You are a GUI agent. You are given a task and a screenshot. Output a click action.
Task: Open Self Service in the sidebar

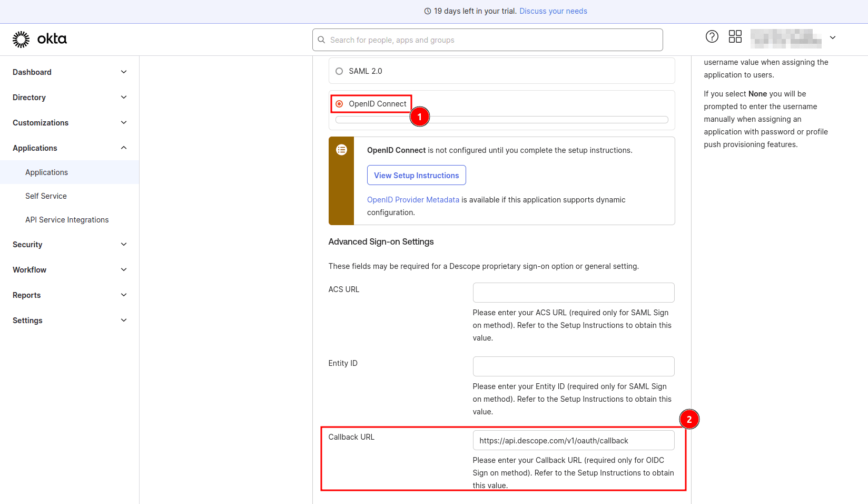click(46, 196)
